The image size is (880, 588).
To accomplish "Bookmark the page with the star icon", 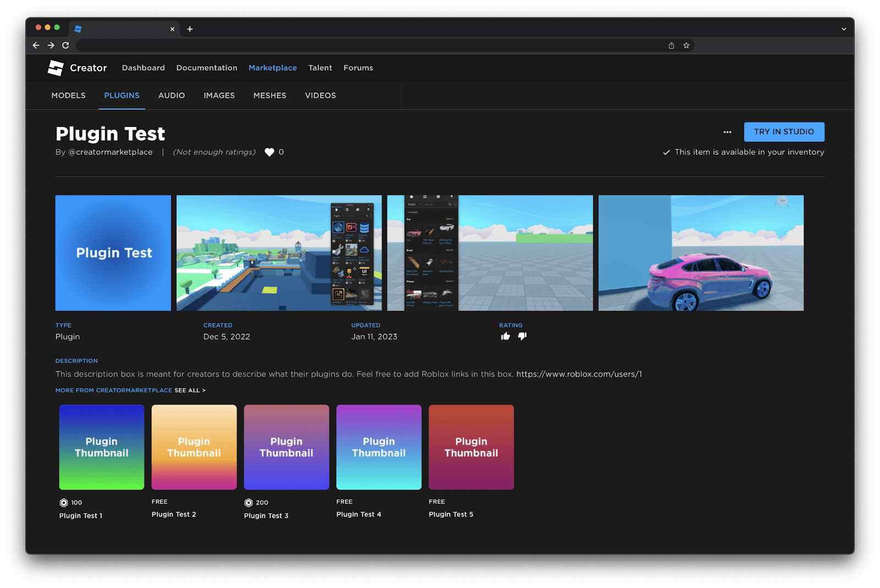I will (x=686, y=46).
